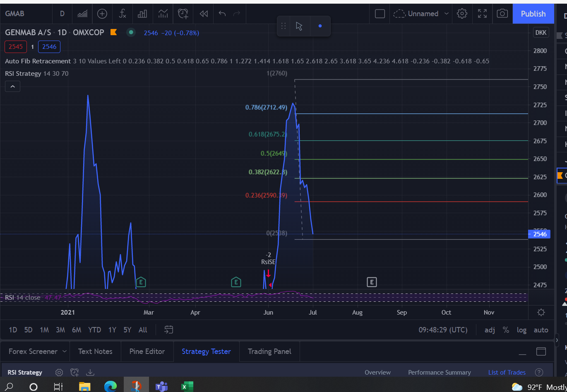Switch to the Performance Summary tab
The width and height of the screenshot is (567, 392).
point(440,373)
